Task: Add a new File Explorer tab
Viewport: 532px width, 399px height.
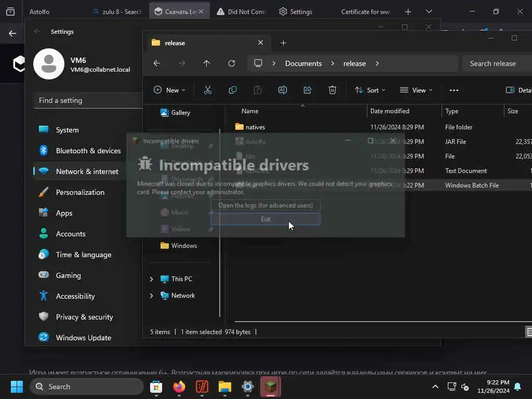Action: 284,43
